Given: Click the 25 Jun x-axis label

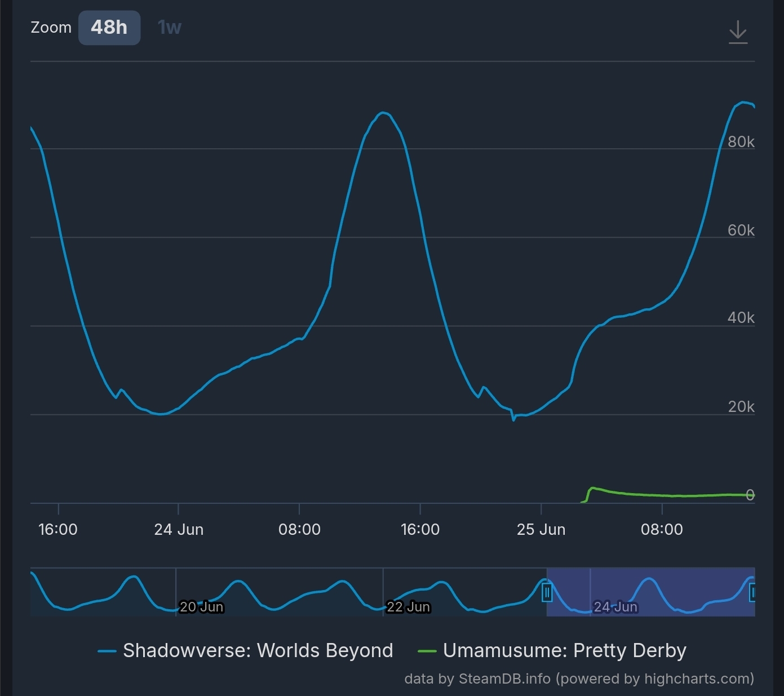Looking at the screenshot, I should tap(541, 529).
